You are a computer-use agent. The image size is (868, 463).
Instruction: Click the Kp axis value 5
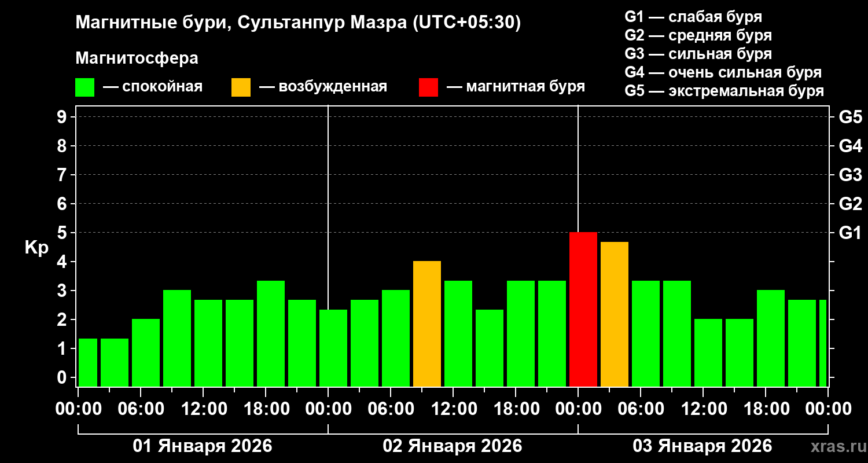[x=63, y=233]
